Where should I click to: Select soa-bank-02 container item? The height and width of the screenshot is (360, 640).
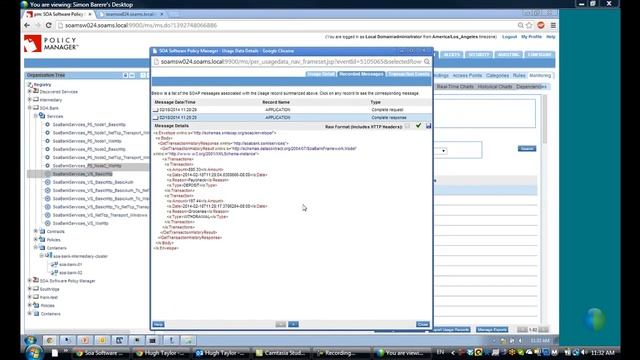[71, 273]
